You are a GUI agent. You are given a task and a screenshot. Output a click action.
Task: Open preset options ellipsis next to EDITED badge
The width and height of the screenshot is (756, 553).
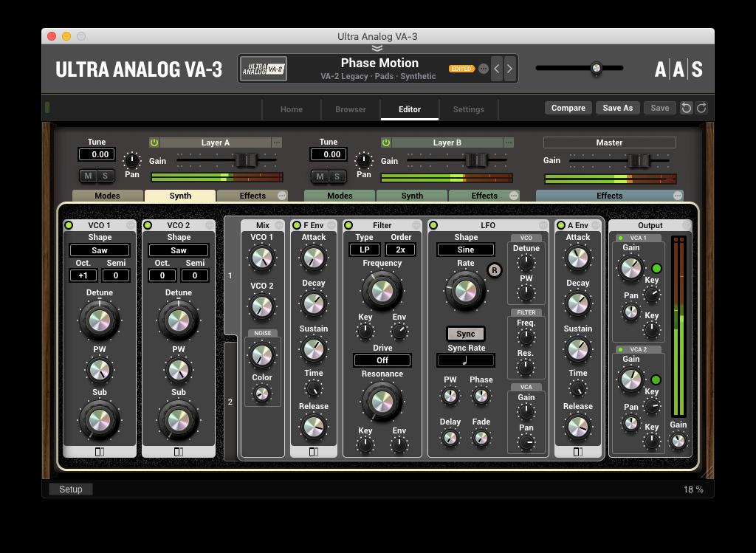click(484, 69)
